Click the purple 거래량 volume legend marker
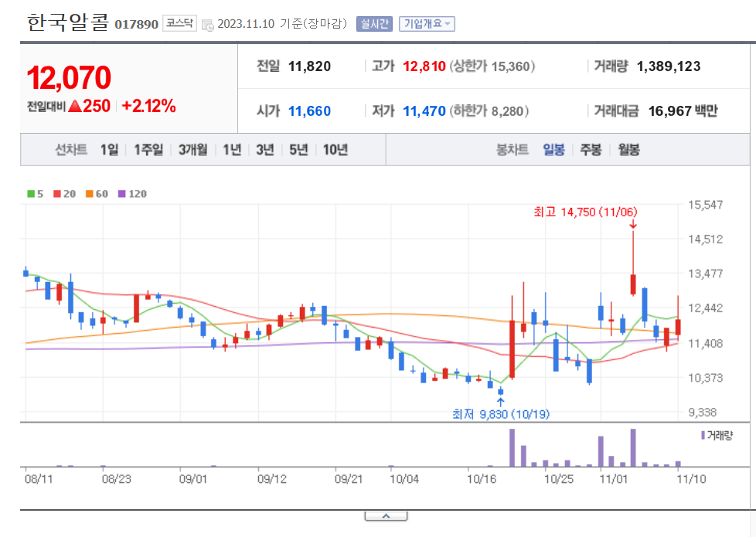The image size is (756, 537). pos(703,436)
